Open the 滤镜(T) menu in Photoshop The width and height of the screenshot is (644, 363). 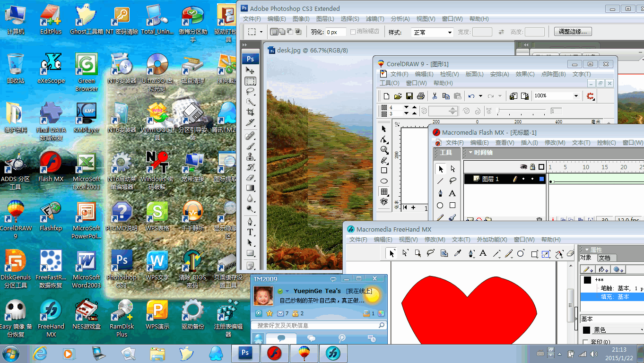375,19
